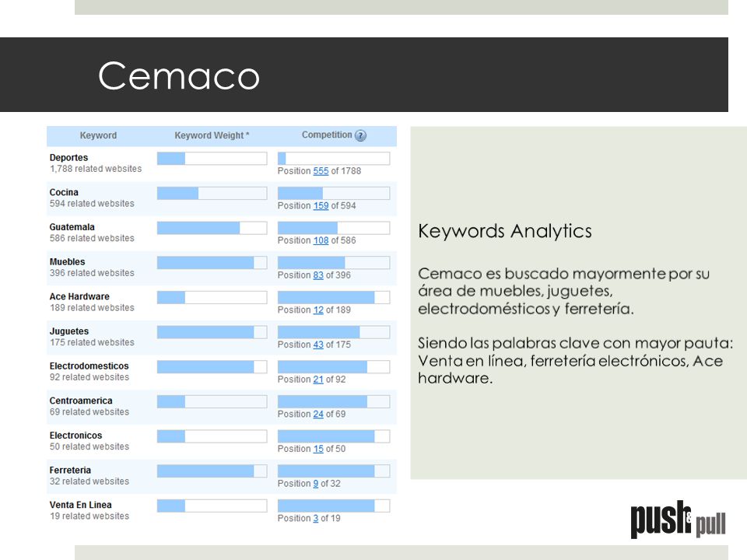The height and width of the screenshot is (560, 747).
Task: Select the Juguetes keyword name
Action: [x=69, y=331]
